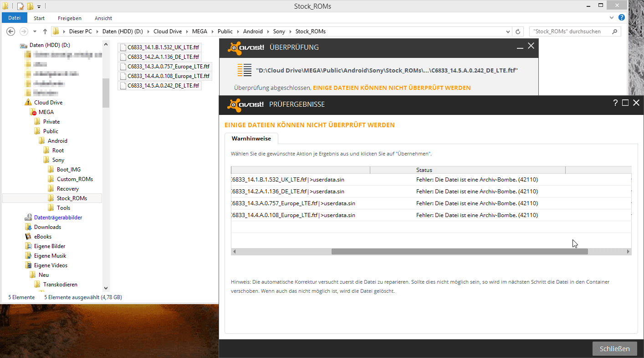Image resolution: width=644 pixels, height=358 pixels.
Task: Open help in the Avast Prüfergebnisse window
Action: 615,103
